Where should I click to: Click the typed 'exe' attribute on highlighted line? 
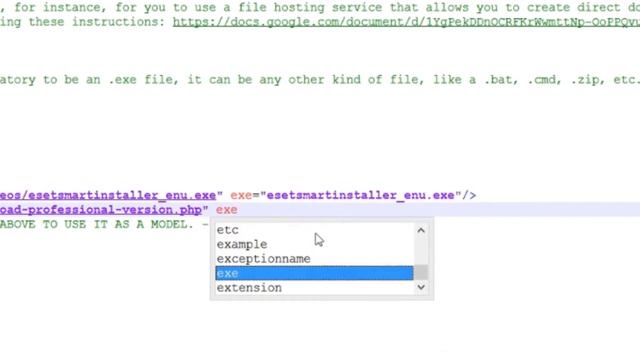tap(227, 210)
